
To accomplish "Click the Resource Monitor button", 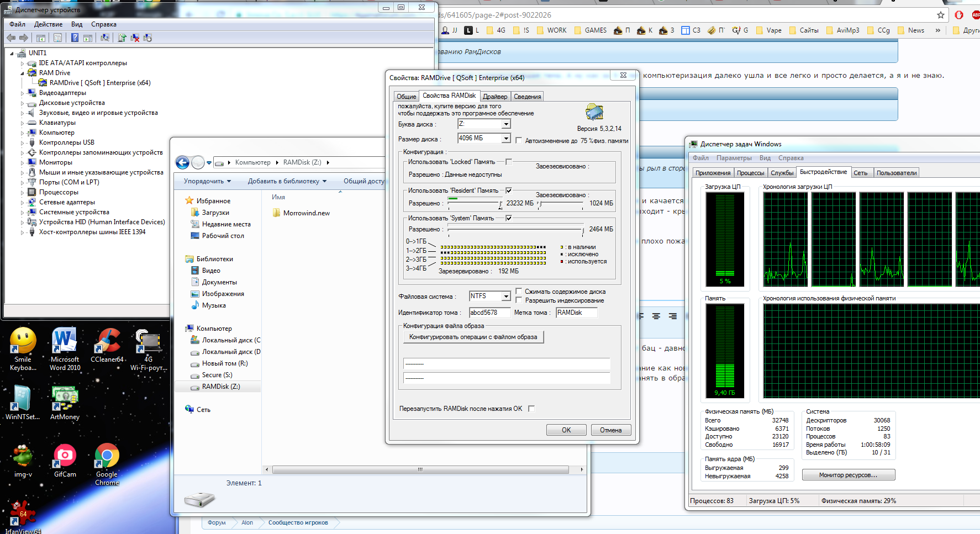I will pyautogui.click(x=848, y=475).
